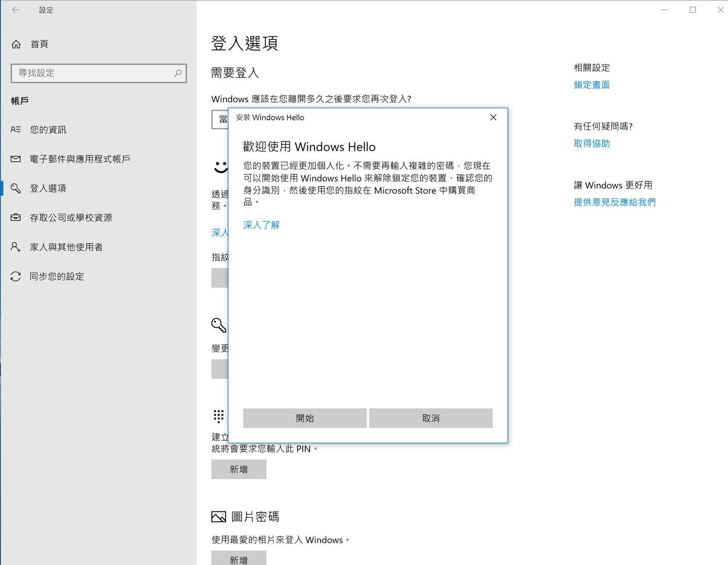728x565 pixels.
Task: Maximize the Settings window
Action: point(693,10)
